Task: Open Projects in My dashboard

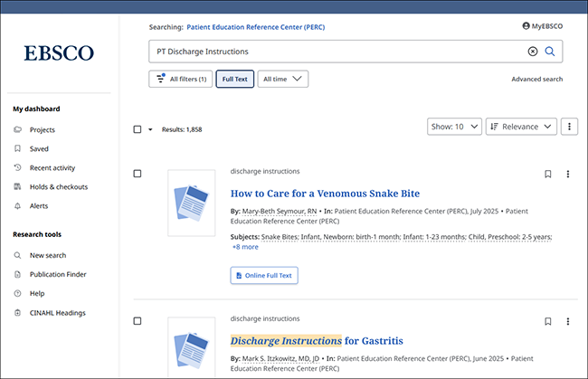Action: 43,129
